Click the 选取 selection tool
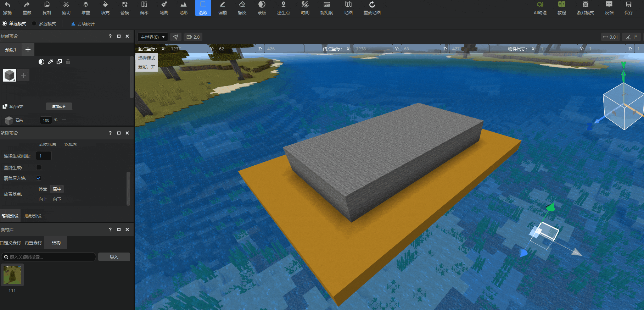Image resolution: width=644 pixels, height=310 pixels. click(203, 8)
